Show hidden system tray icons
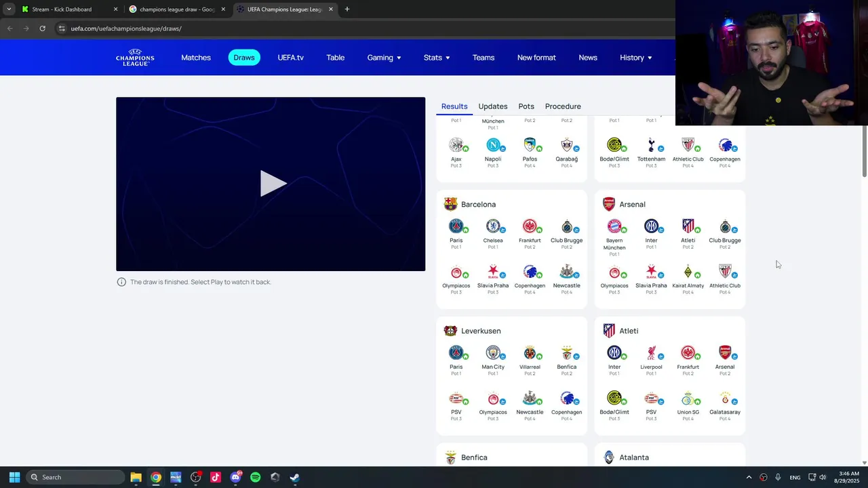Viewport: 868px width, 488px height. pos(749,477)
